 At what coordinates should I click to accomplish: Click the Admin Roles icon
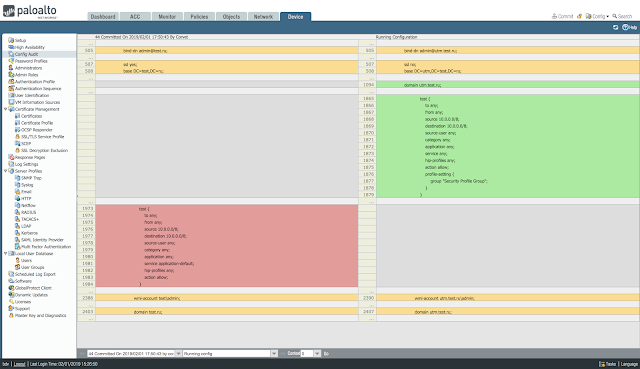[11, 75]
